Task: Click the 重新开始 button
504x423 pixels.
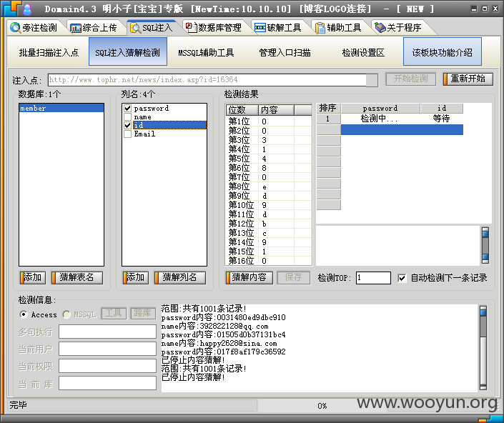Action: 468,79
